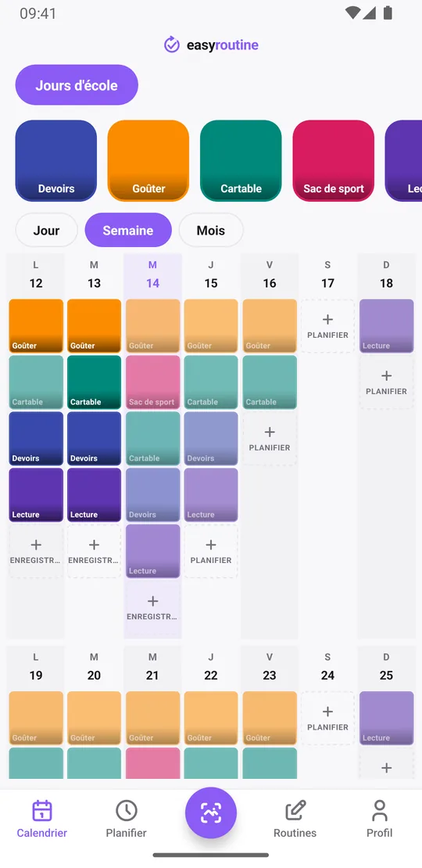Open Sac de sport card on Wednesday 14

tap(152, 382)
